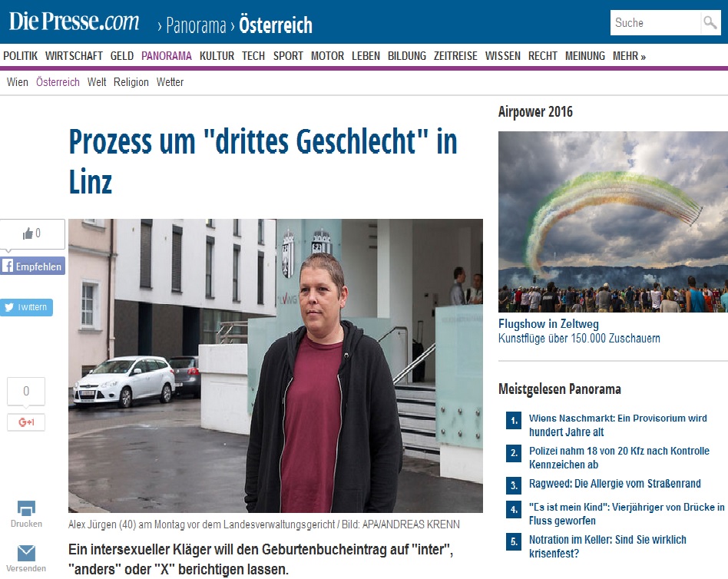
Task: Click the search magnifier icon
Action: click(x=710, y=22)
